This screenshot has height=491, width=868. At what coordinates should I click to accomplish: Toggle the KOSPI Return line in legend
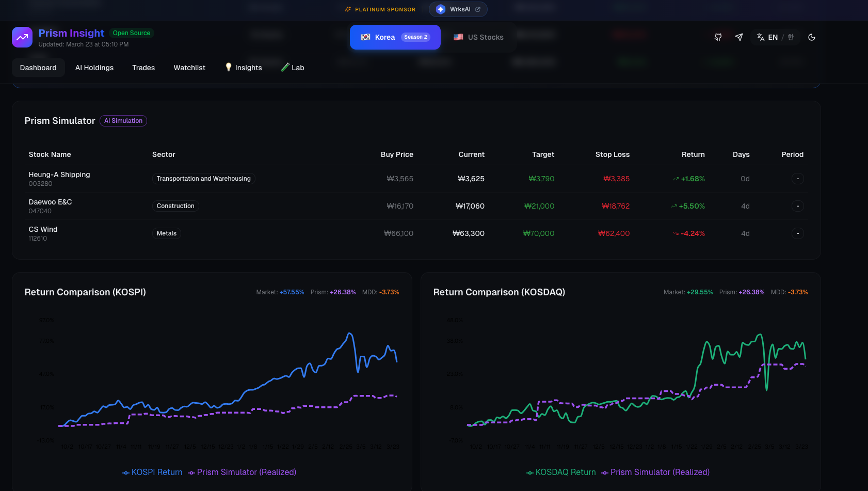pos(152,472)
